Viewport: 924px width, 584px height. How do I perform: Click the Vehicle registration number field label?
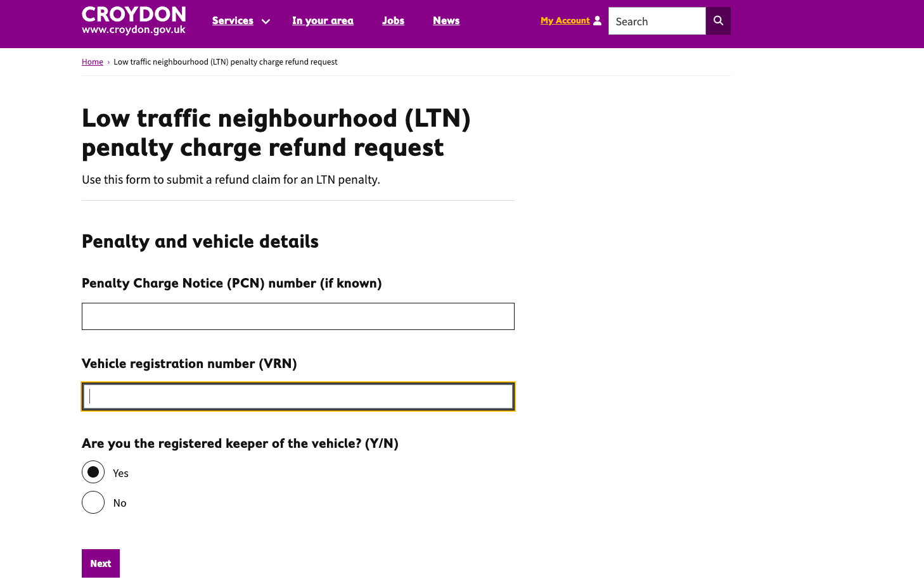[189, 364]
